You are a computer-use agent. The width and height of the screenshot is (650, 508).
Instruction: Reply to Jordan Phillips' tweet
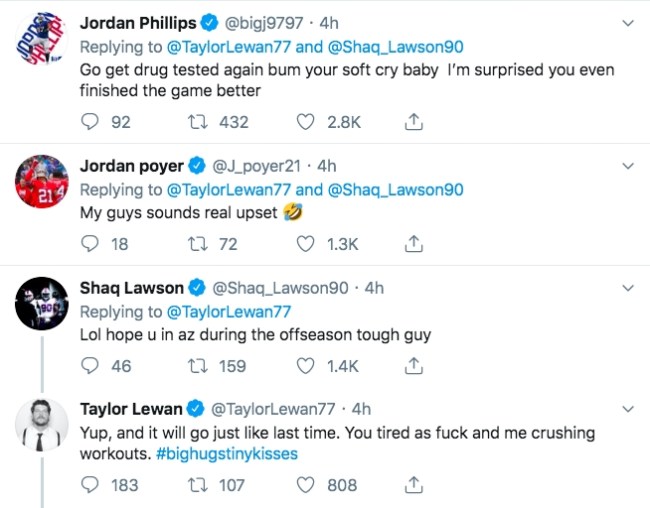point(90,122)
